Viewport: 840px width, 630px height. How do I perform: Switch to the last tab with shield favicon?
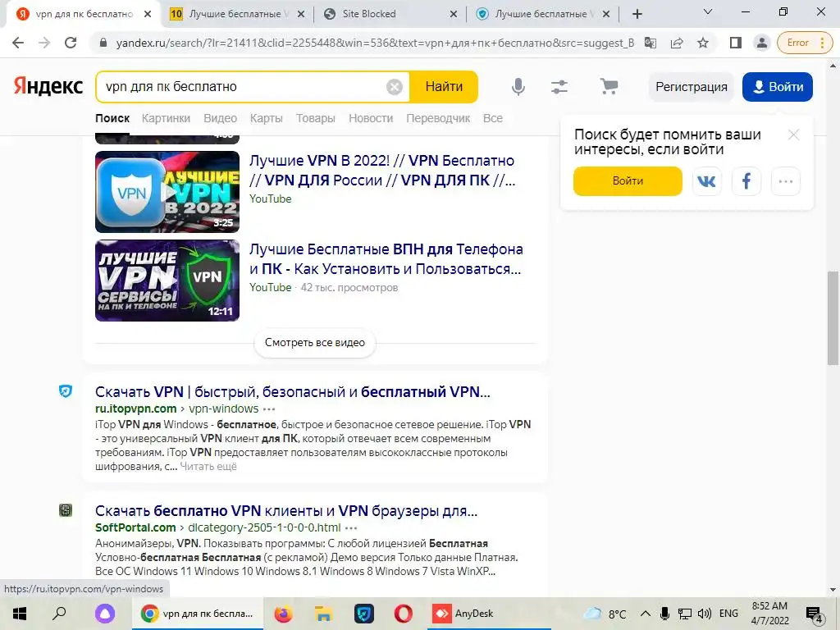click(x=543, y=14)
